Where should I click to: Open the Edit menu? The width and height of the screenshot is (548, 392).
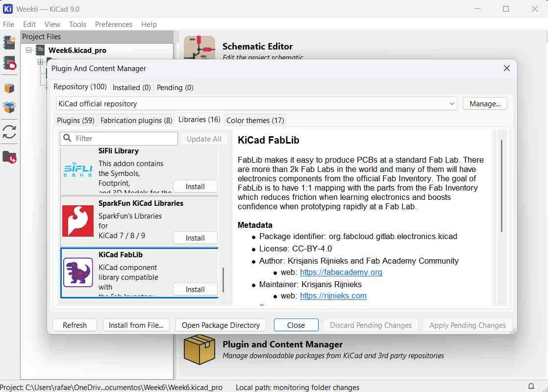(x=29, y=24)
